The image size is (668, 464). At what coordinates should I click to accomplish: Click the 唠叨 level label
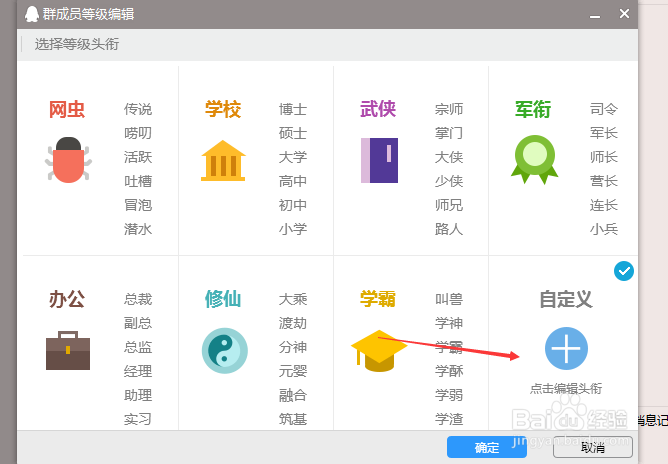coord(138,133)
